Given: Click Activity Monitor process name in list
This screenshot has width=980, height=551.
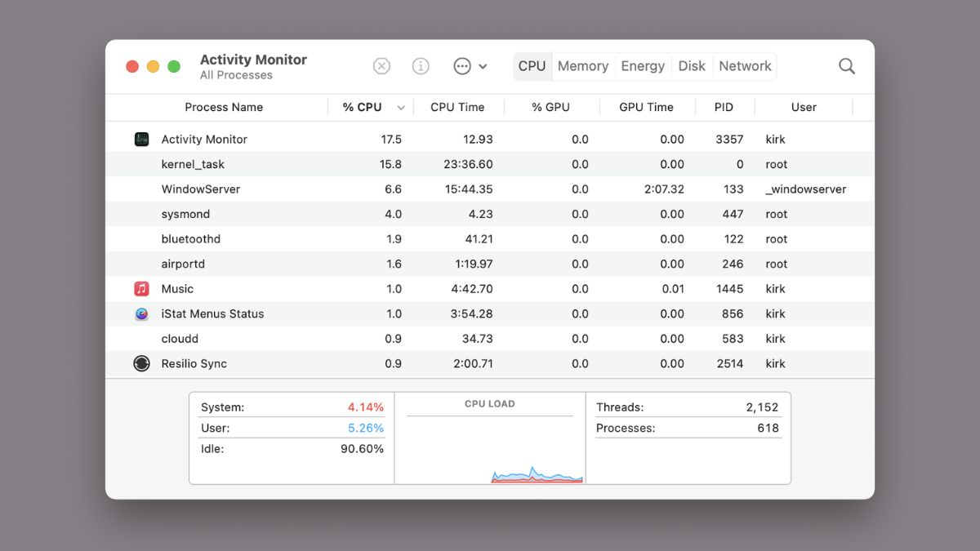Looking at the screenshot, I should pyautogui.click(x=204, y=140).
